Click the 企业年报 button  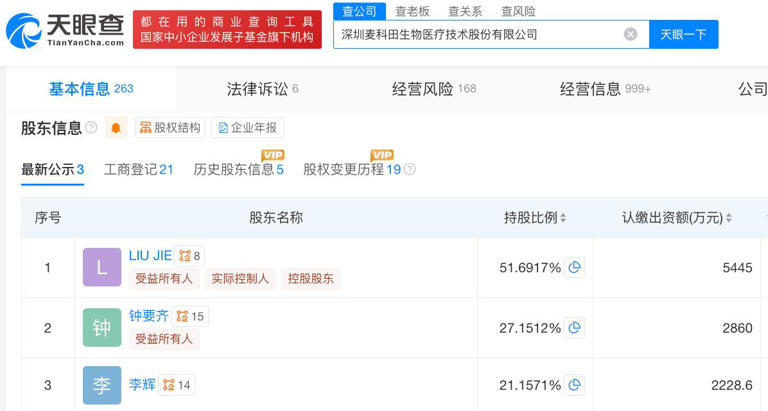tap(248, 128)
